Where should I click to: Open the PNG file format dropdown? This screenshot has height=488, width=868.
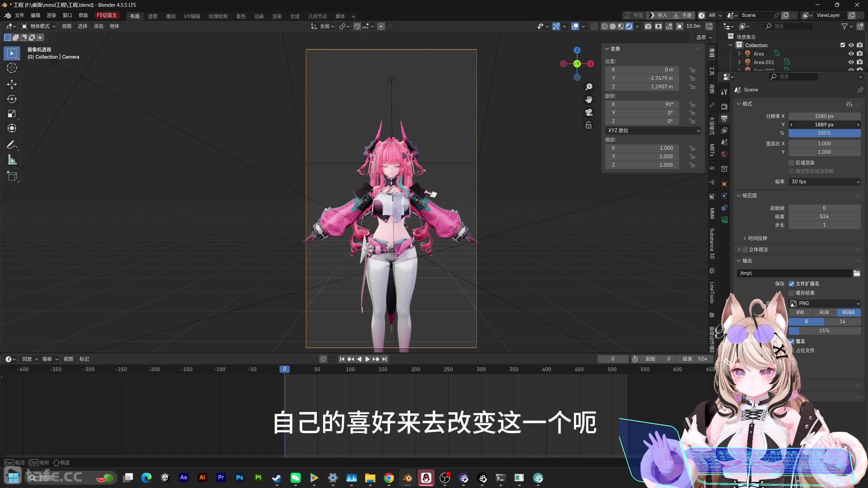pos(825,303)
